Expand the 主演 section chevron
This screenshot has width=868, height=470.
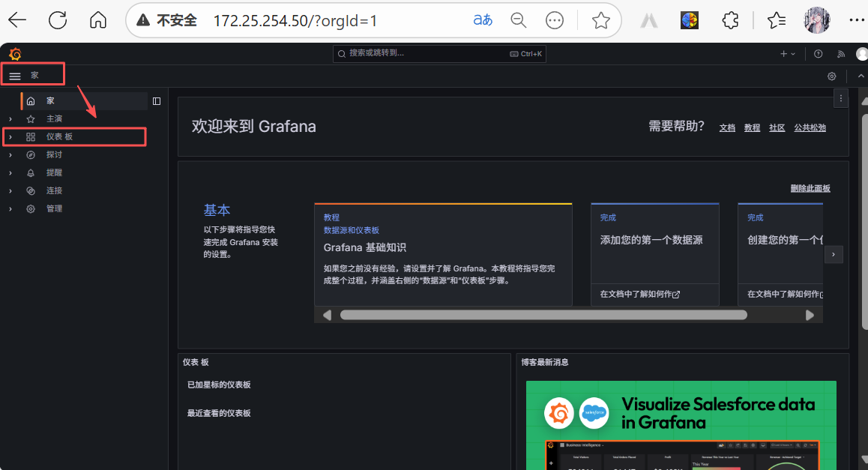click(x=10, y=119)
